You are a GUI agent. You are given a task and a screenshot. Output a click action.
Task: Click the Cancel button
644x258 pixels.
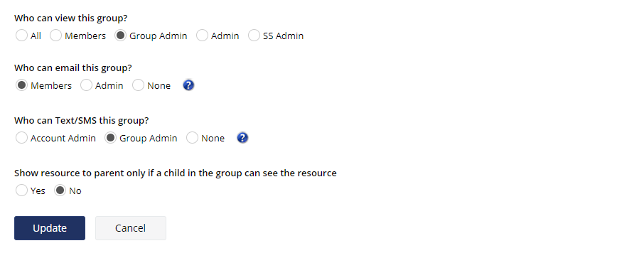pos(131,228)
